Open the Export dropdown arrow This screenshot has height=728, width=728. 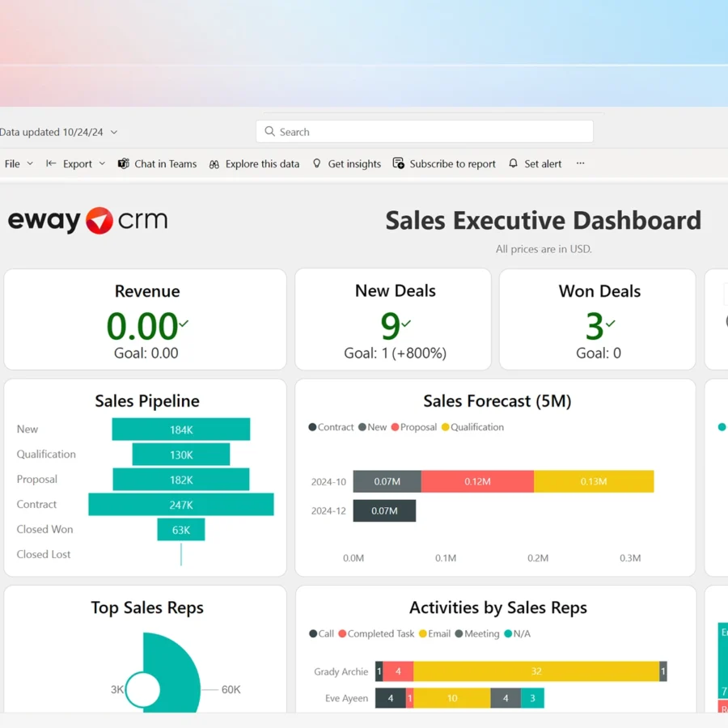102,163
